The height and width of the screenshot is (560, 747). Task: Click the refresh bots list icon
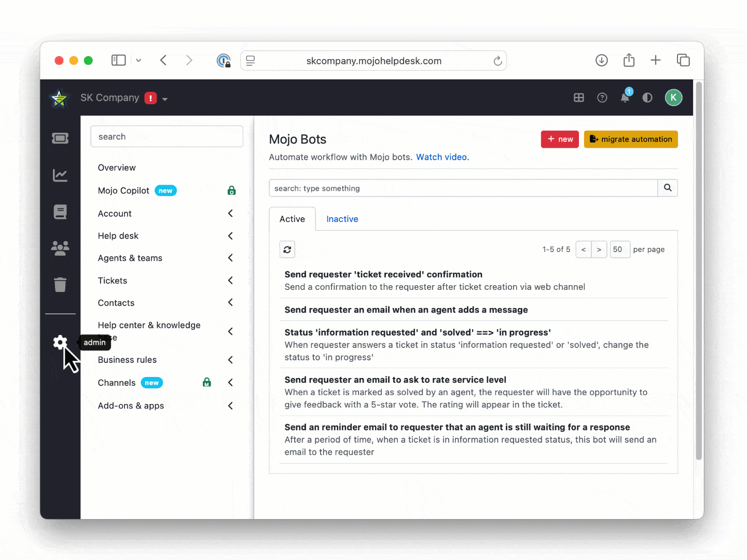(287, 249)
